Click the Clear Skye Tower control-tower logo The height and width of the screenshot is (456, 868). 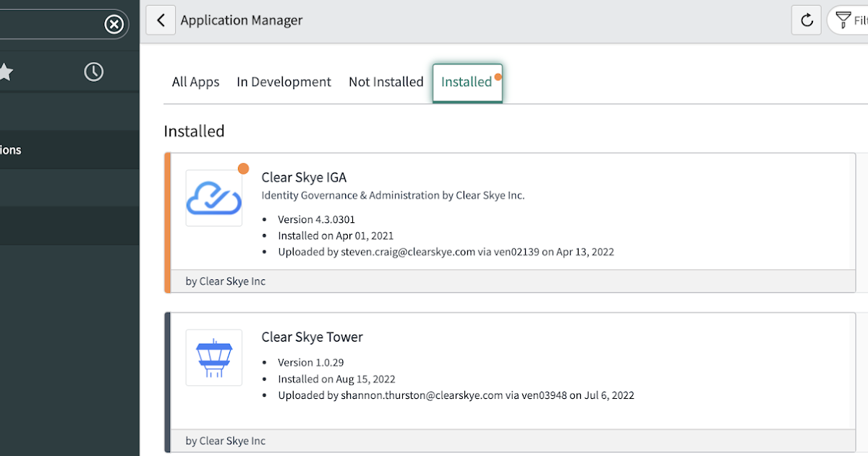click(x=213, y=358)
